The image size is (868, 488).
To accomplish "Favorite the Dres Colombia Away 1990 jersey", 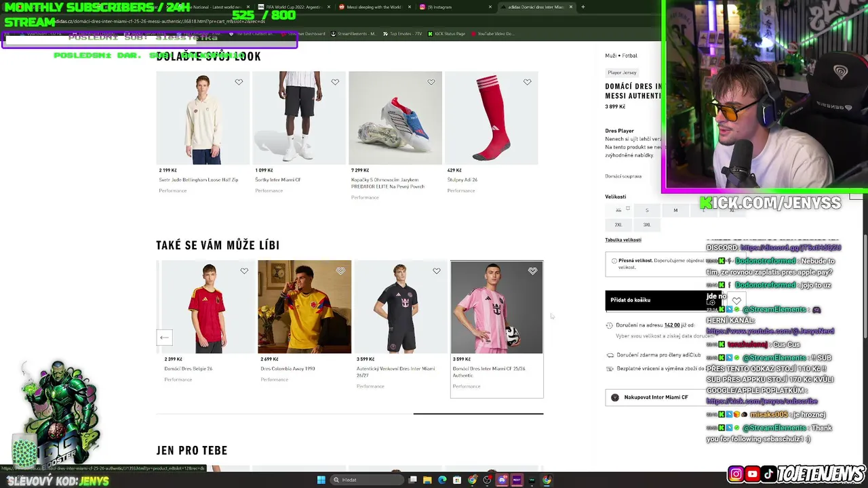I will coord(340,271).
